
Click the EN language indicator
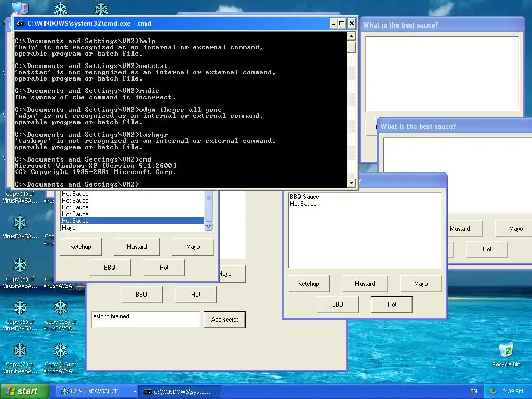coord(474,392)
